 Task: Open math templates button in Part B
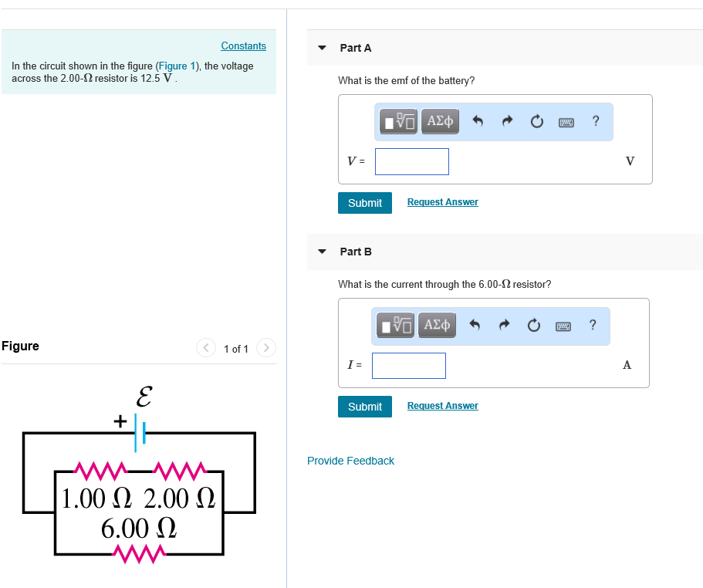395,325
